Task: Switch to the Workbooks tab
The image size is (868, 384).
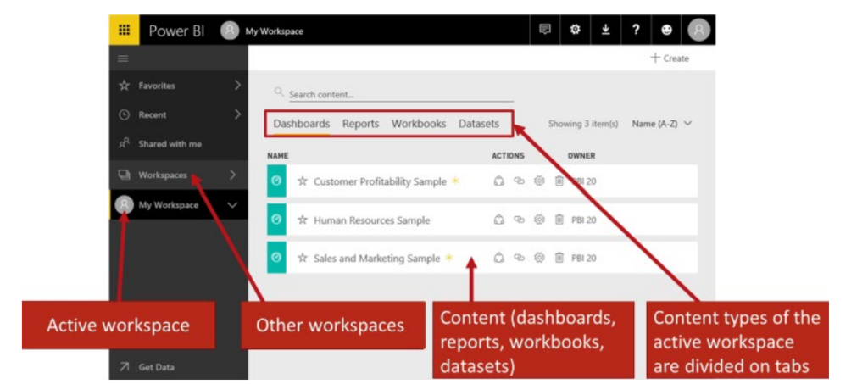Action: [x=419, y=124]
